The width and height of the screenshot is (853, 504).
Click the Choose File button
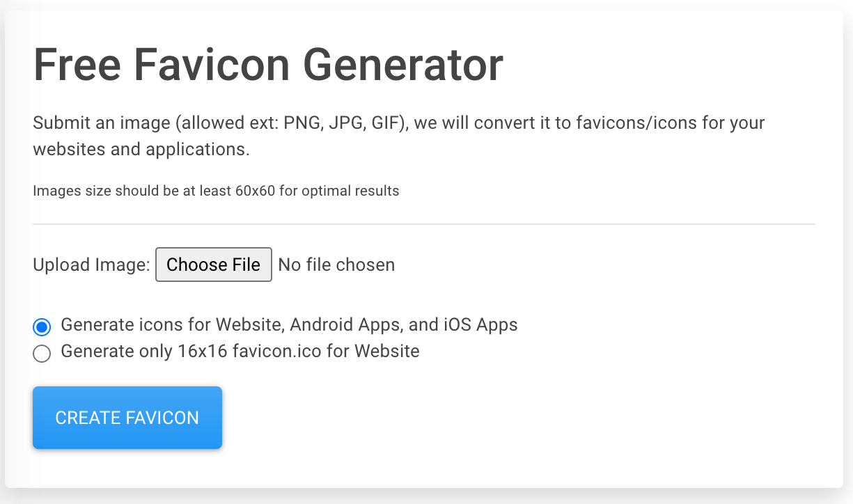[213, 265]
